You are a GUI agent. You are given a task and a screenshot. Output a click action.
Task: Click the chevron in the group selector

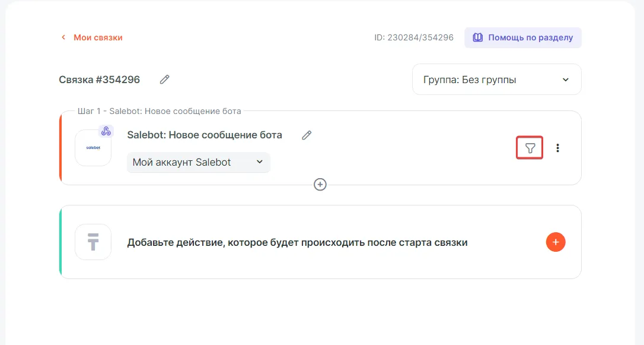565,80
